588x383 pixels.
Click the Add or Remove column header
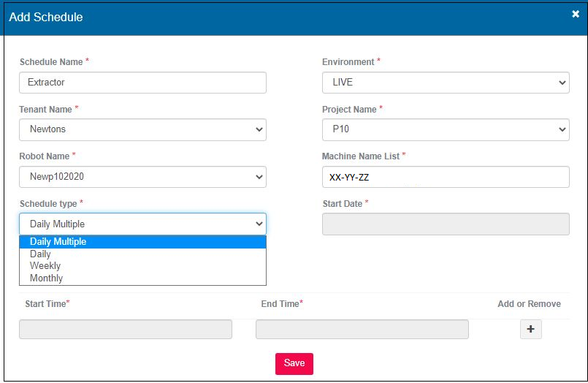click(x=529, y=304)
